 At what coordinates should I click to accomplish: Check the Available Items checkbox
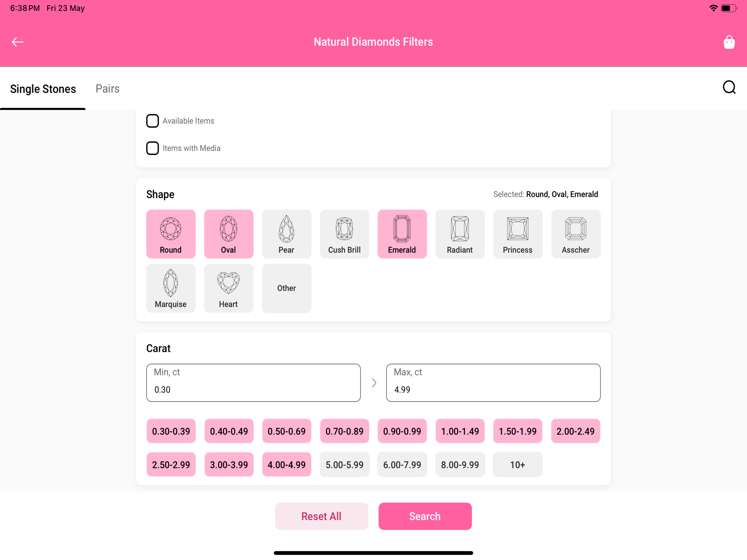[x=152, y=121]
